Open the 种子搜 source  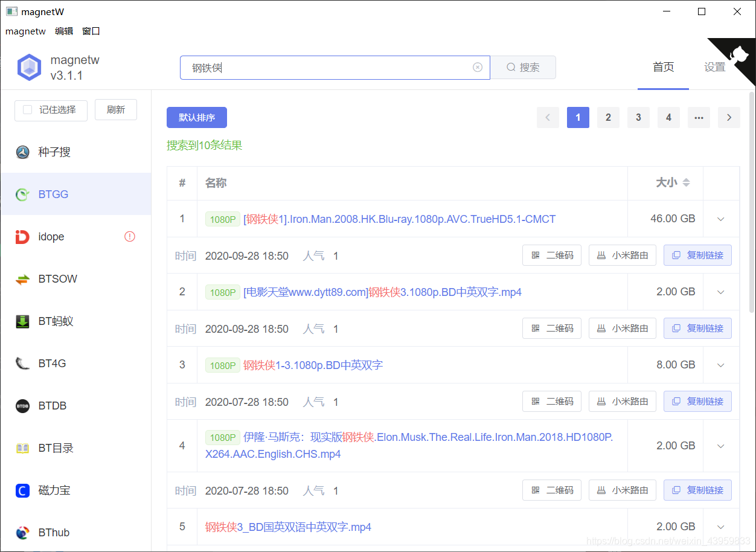pyautogui.click(x=75, y=152)
